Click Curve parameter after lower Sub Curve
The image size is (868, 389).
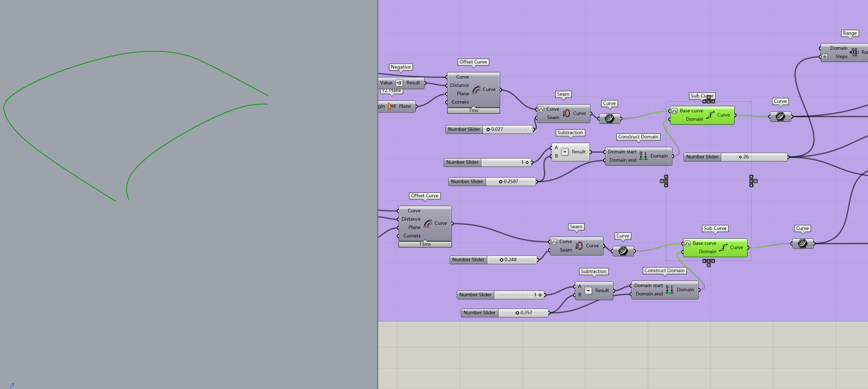[802, 243]
